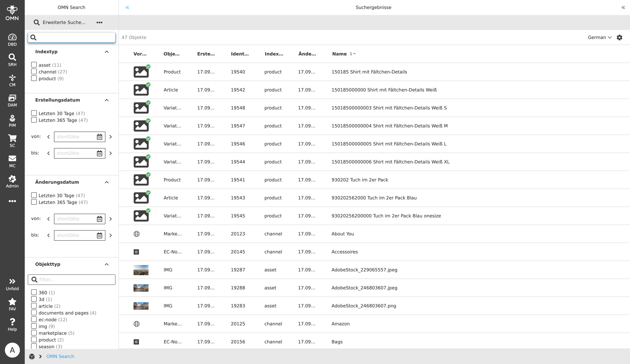This screenshot has height=364, width=630.
Task: Click the Objekttyp filter input field
Action: click(75, 279)
